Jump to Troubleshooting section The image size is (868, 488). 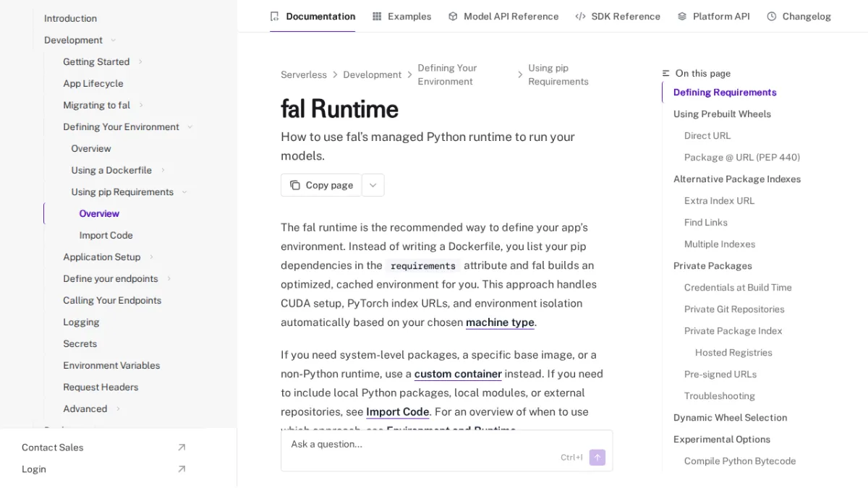720,396
